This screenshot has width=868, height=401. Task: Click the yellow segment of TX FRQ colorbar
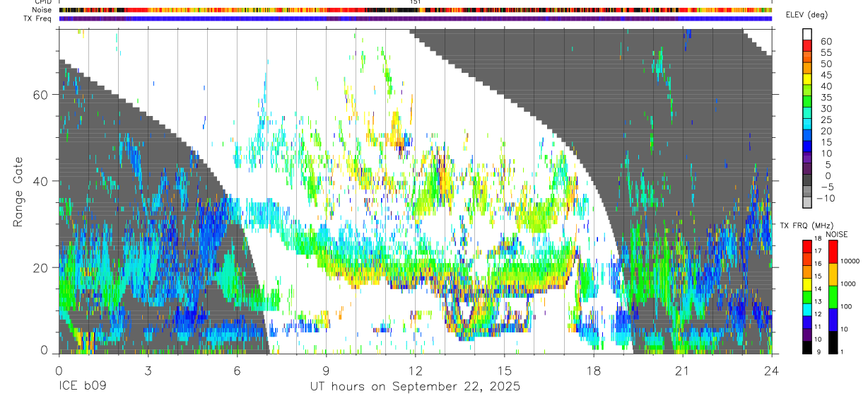[x=807, y=284]
